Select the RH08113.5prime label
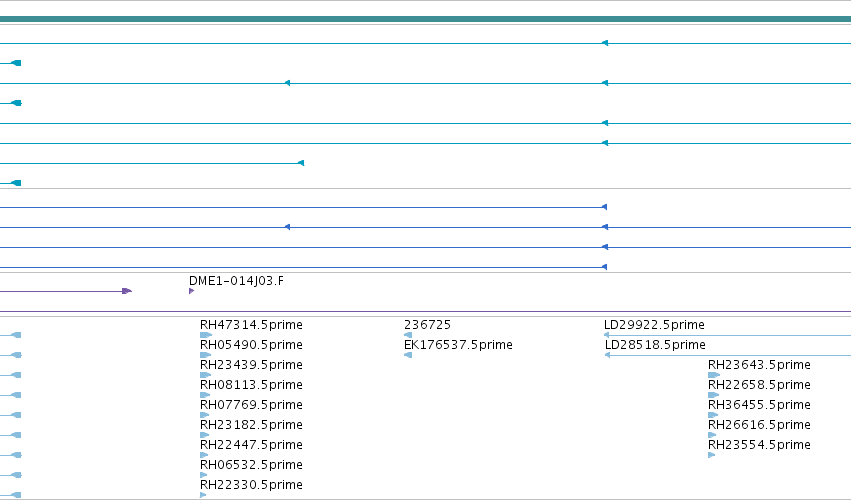Viewport: 851px width, 500px height. (251, 385)
